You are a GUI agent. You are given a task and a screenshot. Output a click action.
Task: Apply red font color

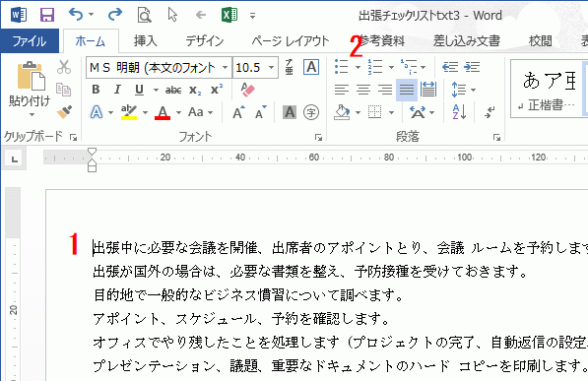(x=163, y=112)
